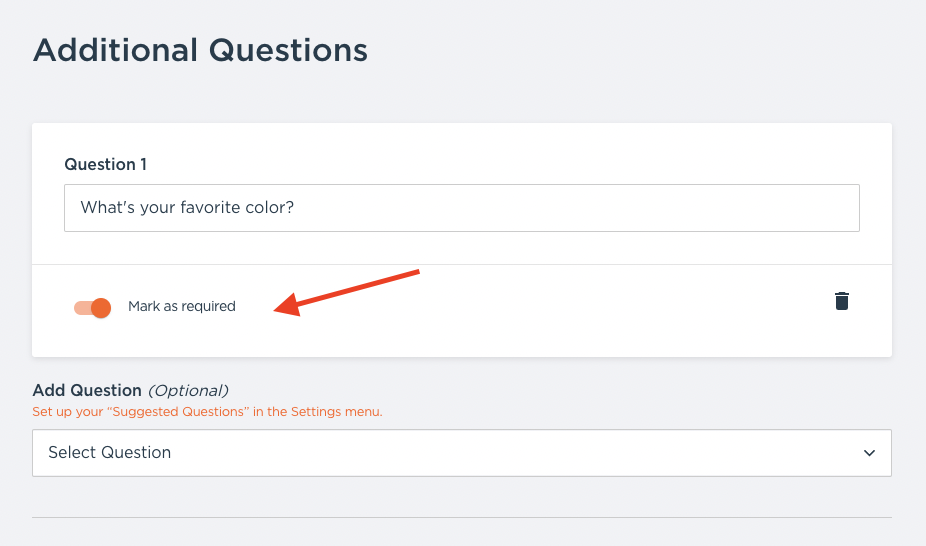
Task: Click the "Additional Questions" heading
Action: (x=200, y=50)
